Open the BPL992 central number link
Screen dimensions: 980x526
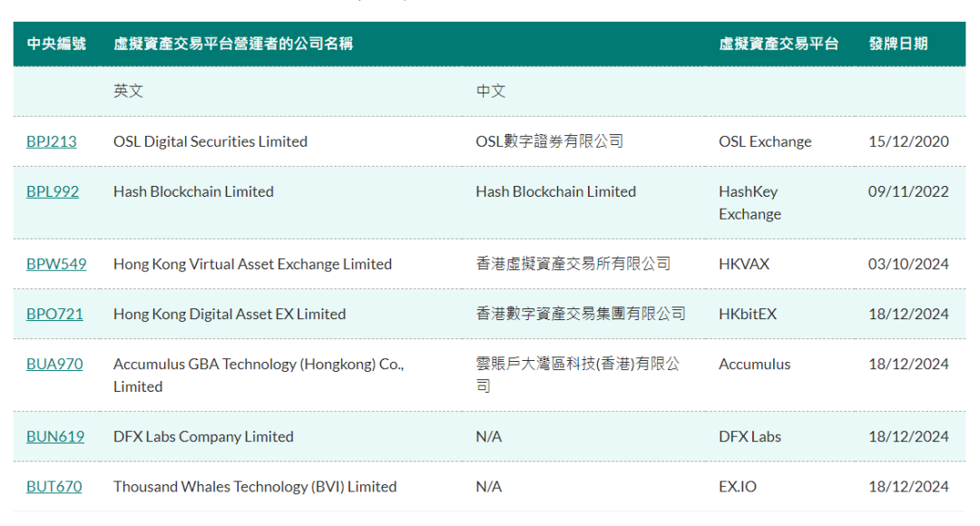pos(53,191)
